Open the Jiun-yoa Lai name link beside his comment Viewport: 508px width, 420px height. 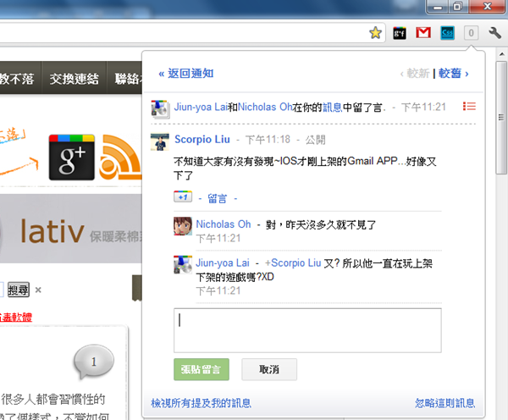point(222,262)
